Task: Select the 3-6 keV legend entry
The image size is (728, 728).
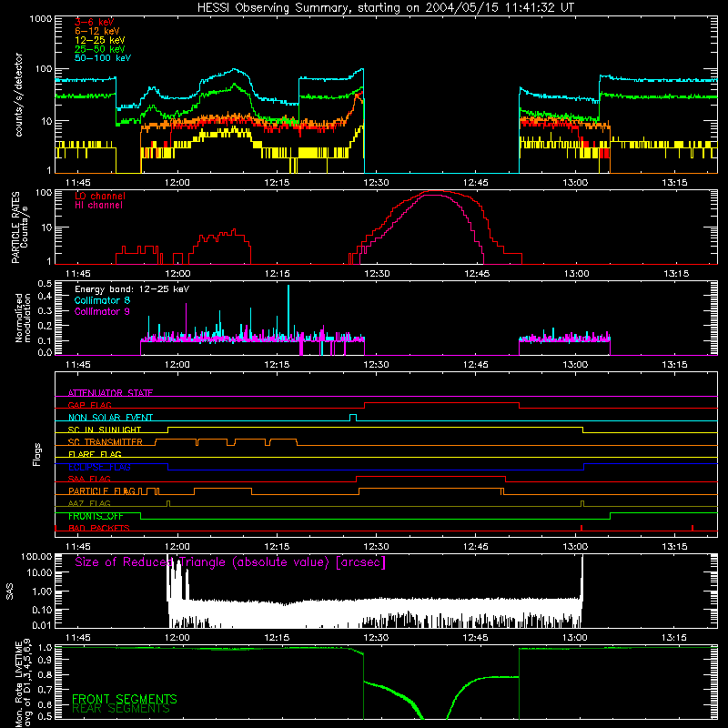Action: pos(94,22)
